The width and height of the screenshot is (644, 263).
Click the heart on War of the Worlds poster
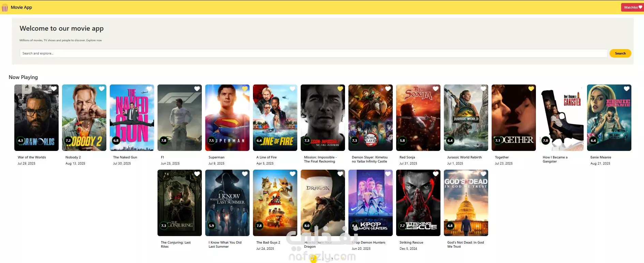tap(54, 89)
